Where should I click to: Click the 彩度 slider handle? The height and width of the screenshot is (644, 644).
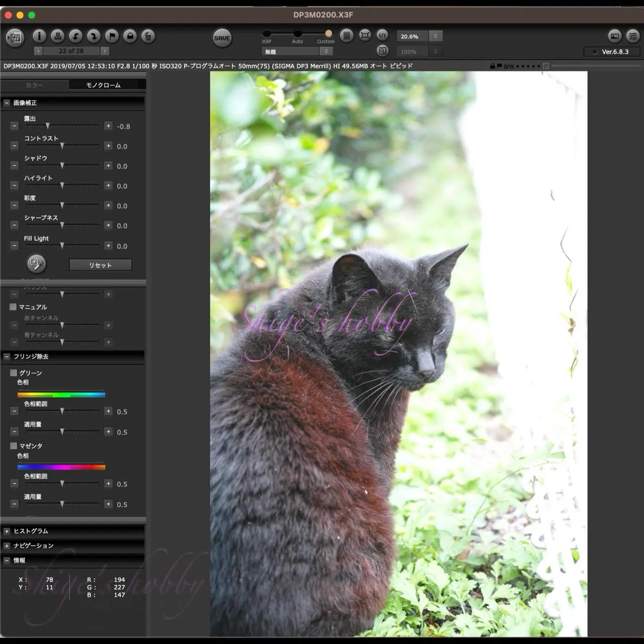click(62, 205)
